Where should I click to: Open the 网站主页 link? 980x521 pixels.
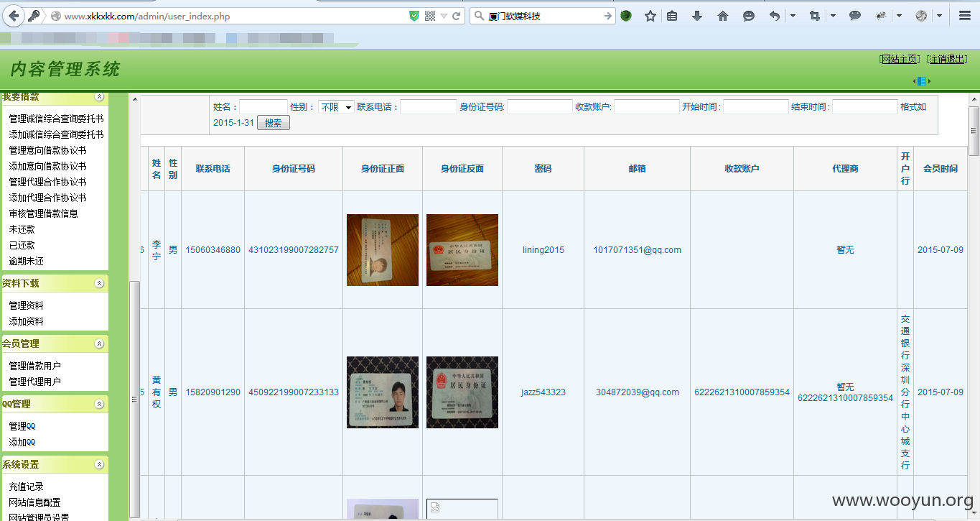point(900,59)
